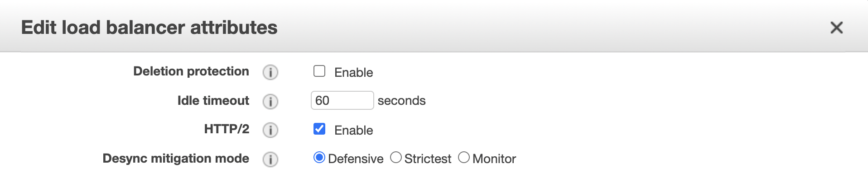Viewport: 868px width, 178px height.
Task: Click the Enable label beside Deletion protection
Action: pos(353,72)
